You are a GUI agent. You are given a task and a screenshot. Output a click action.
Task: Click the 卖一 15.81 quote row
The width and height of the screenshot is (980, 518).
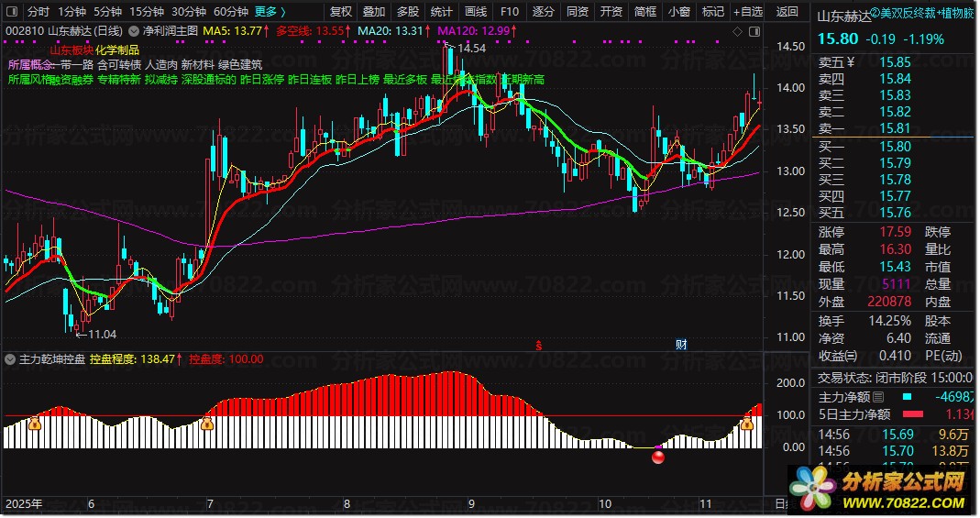pyautogui.click(x=893, y=128)
